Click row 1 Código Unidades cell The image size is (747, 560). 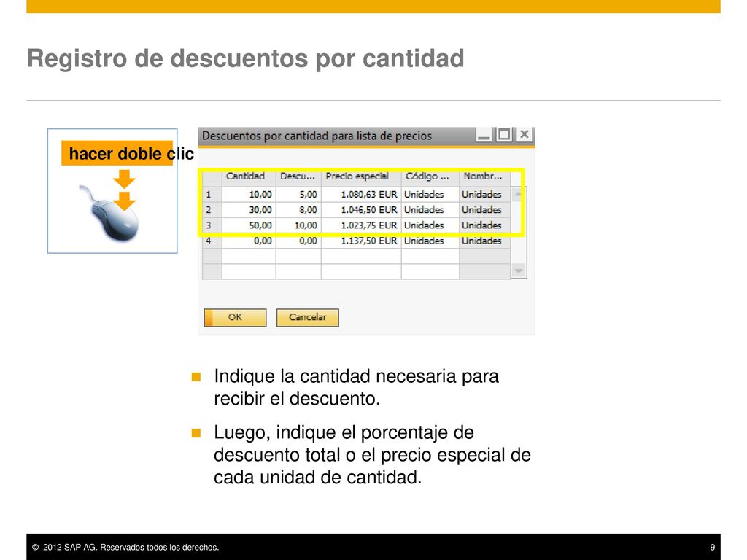[x=430, y=194]
